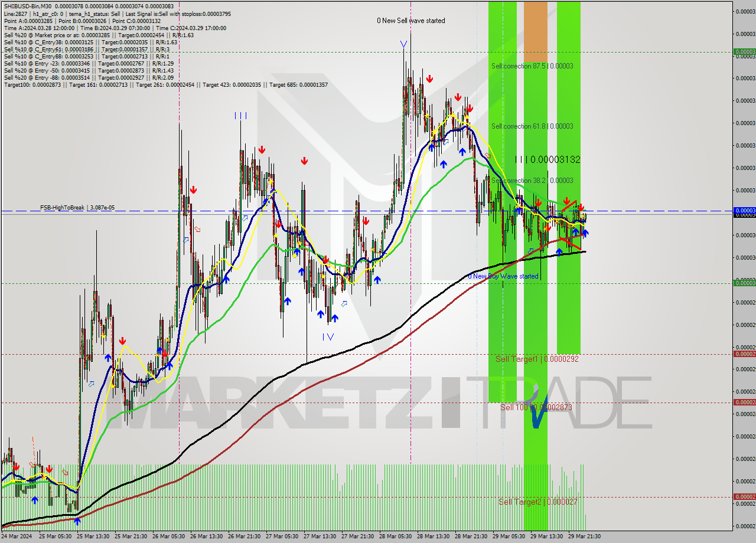This screenshot has height=543, width=756.
Task: Click the '0 New Buy Wave started' label
Action: tap(503, 276)
